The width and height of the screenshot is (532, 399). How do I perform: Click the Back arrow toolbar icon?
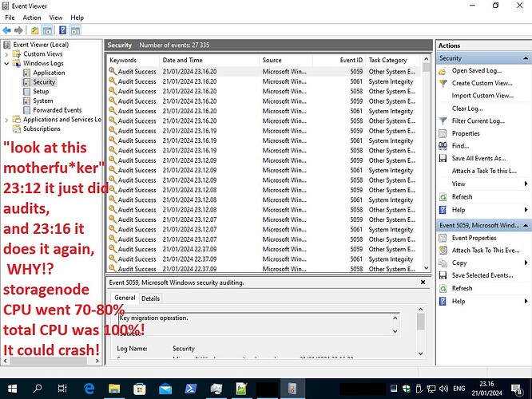click(6, 30)
